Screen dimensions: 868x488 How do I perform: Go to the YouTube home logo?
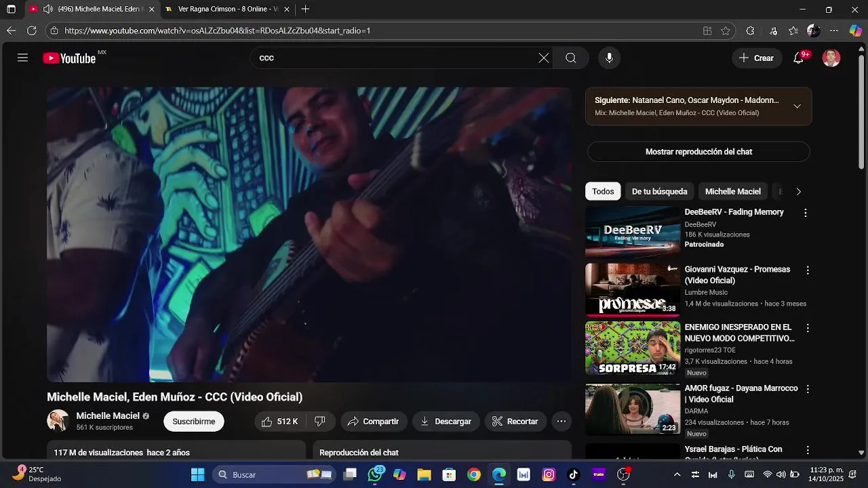71,58
